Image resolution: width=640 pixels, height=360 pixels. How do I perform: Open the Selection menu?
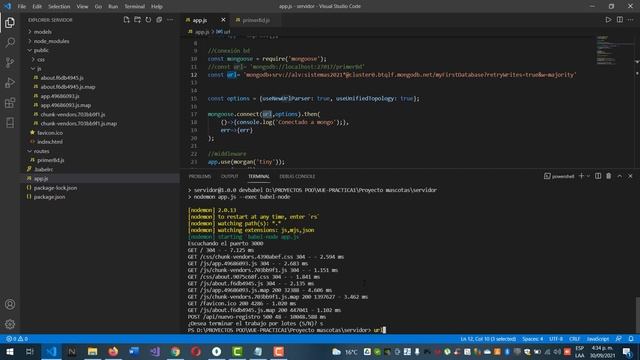[59, 7]
